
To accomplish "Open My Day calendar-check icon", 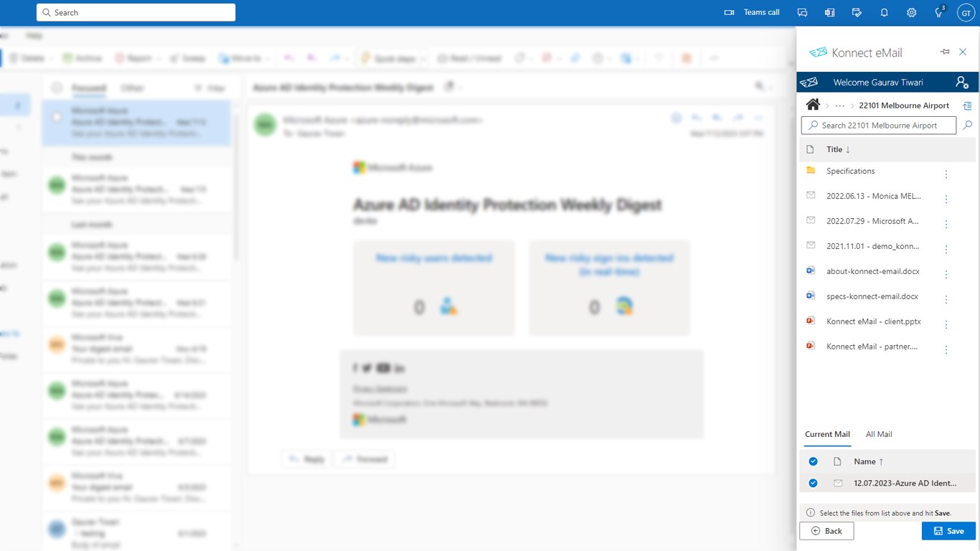I will [857, 12].
